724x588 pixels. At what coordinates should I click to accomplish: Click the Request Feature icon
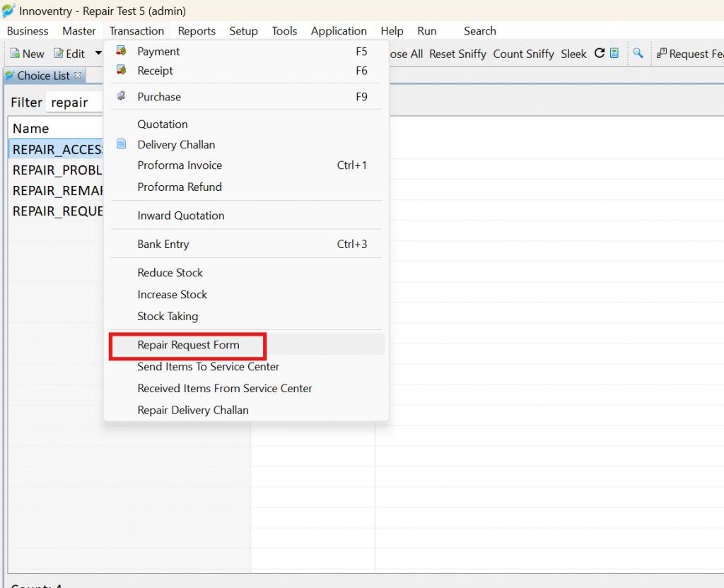coord(662,54)
